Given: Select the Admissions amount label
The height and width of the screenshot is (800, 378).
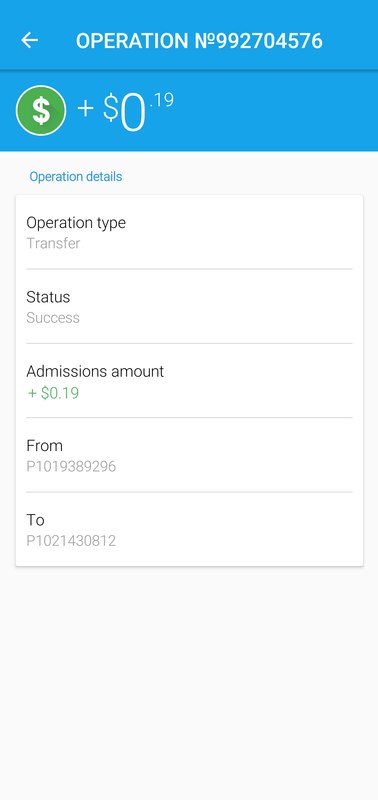Looking at the screenshot, I should 95,371.
